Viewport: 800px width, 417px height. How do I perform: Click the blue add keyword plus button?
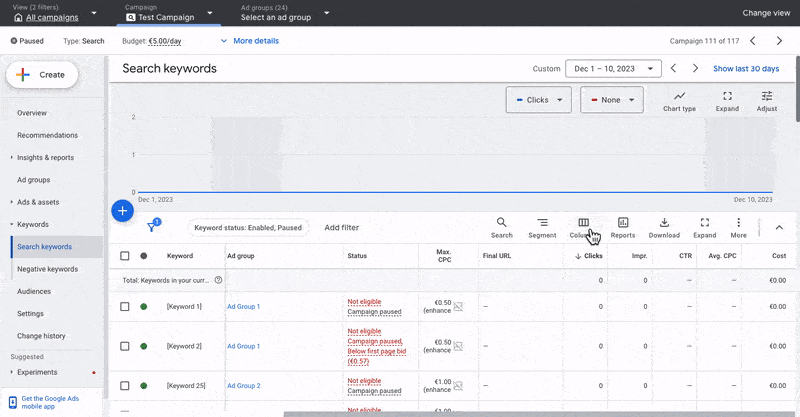point(122,211)
